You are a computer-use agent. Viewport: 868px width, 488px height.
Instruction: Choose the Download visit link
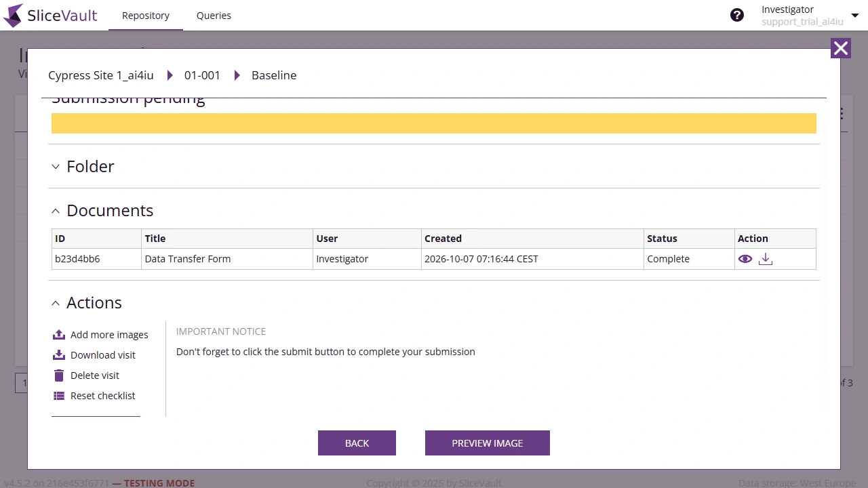coord(103,355)
